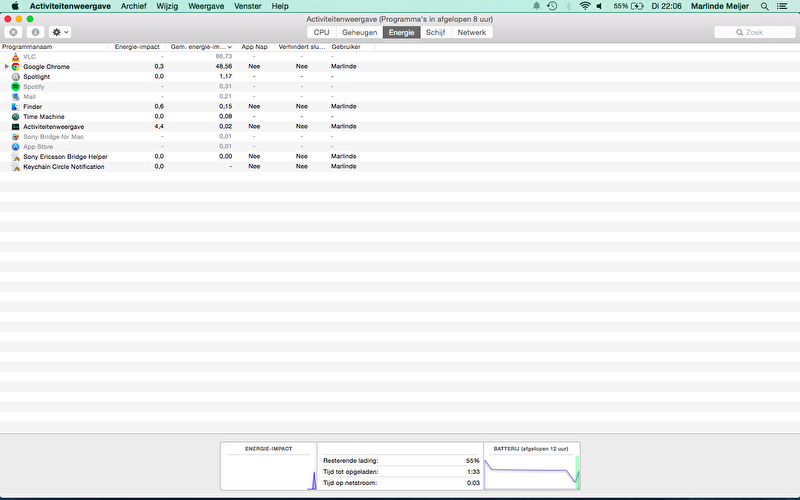
Task: Expand the Google Chrome disclosure triangle
Action: 6,67
